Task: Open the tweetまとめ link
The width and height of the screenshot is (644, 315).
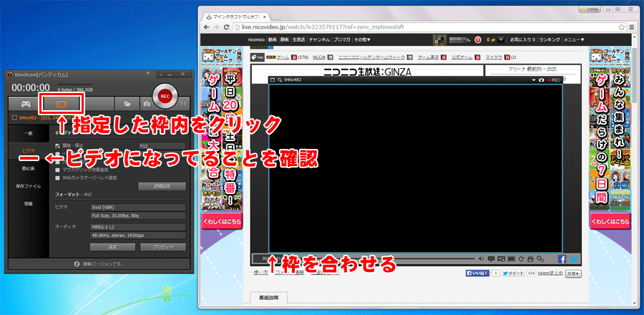Action: click(550, 273)
